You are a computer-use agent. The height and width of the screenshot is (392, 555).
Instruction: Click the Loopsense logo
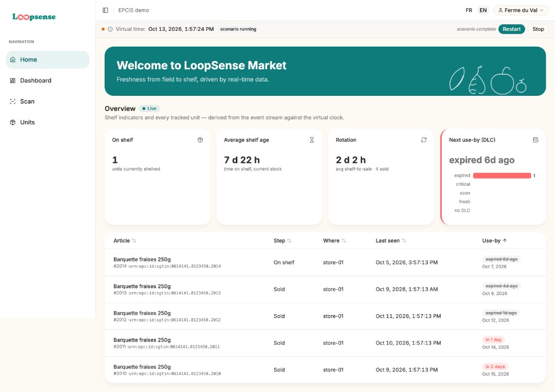34,17
